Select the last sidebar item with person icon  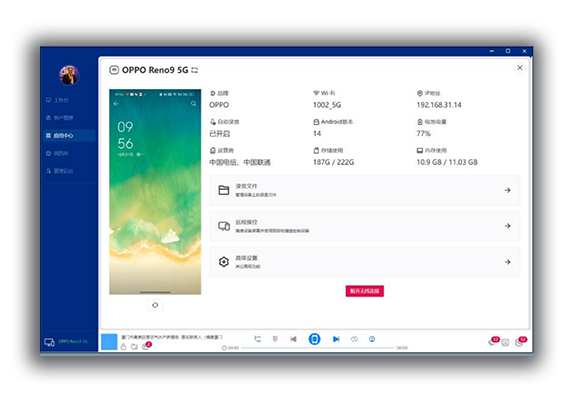coord(60,171)
